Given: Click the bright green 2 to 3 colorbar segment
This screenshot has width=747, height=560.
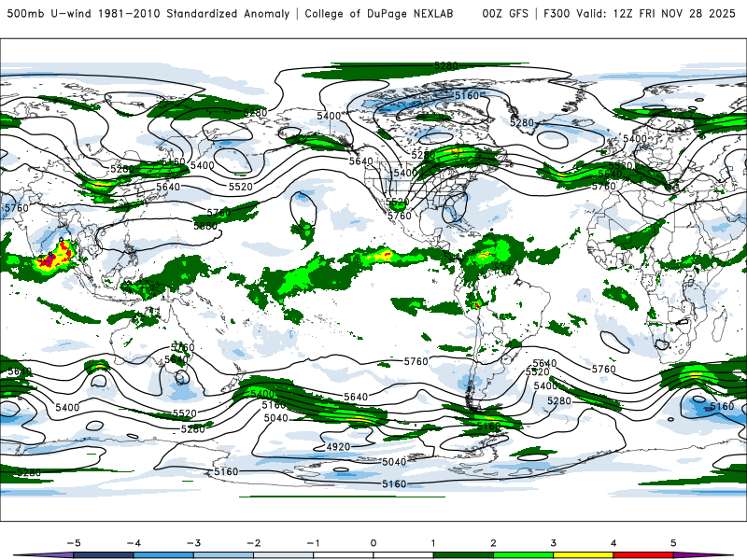Looking at the screenshot, I should pyautogui.click(x=524, y=555).
